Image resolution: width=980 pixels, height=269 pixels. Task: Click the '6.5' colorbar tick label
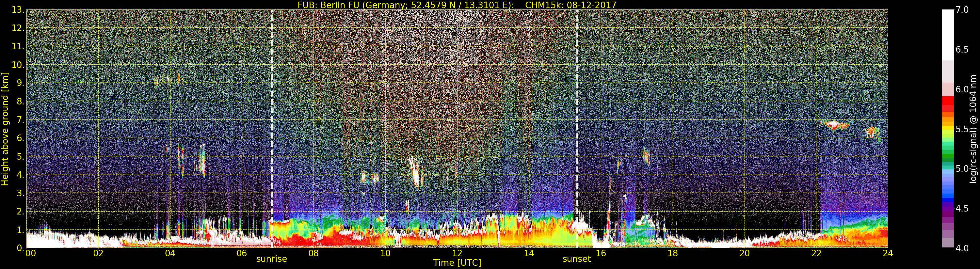pos(962,50)
